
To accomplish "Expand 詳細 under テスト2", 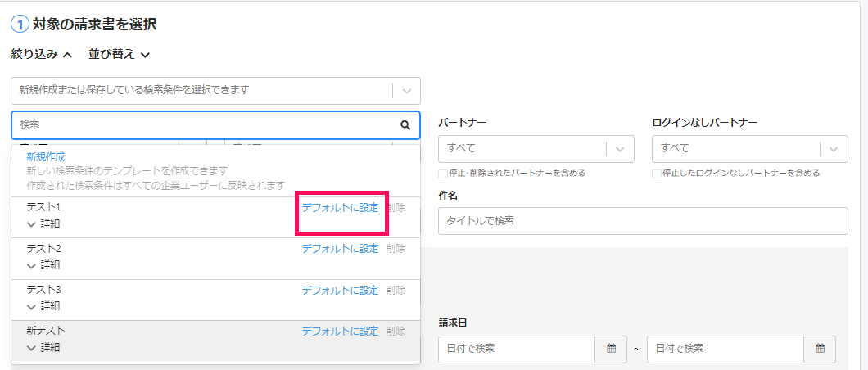I will pos(43,265).
